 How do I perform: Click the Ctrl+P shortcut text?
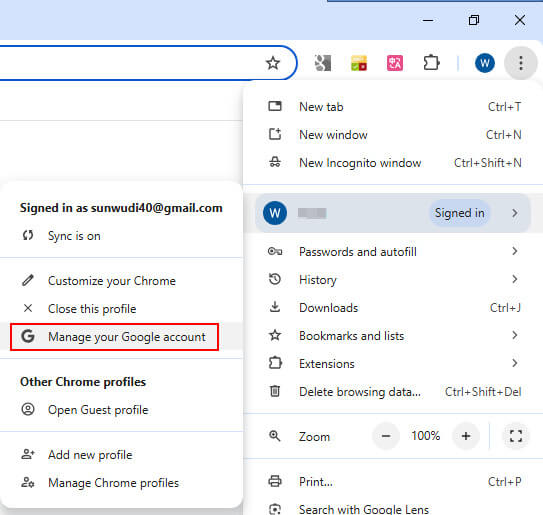click(x=505, y=481)
